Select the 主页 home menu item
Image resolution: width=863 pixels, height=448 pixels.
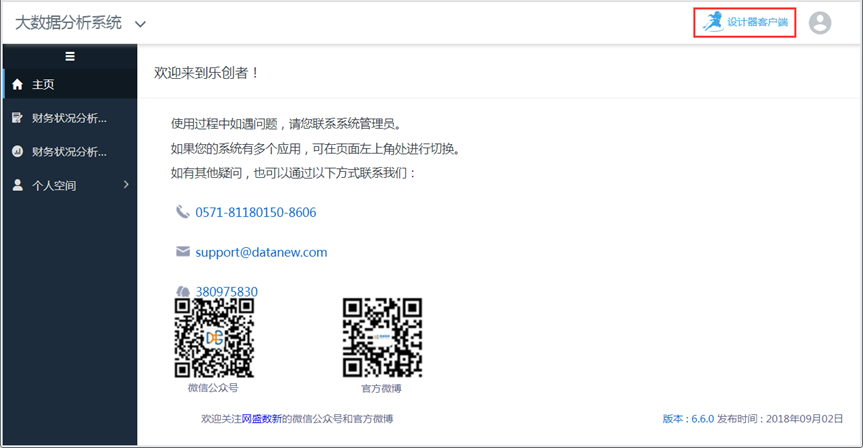70,84
